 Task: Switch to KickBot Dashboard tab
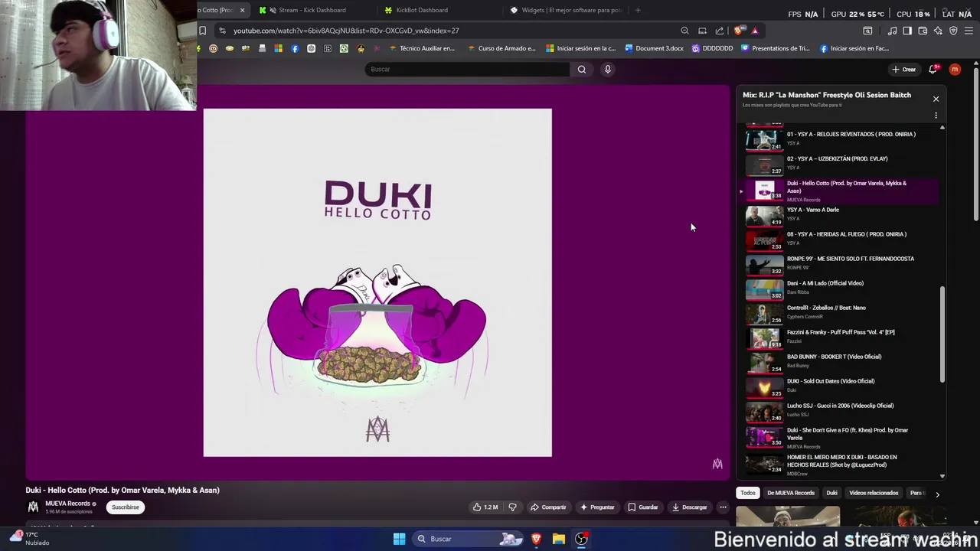422,10
